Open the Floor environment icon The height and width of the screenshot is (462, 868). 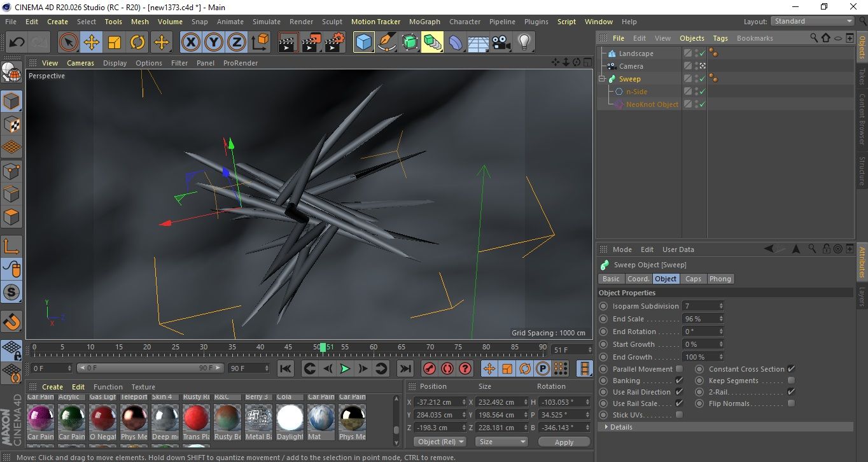click(478, 43)
